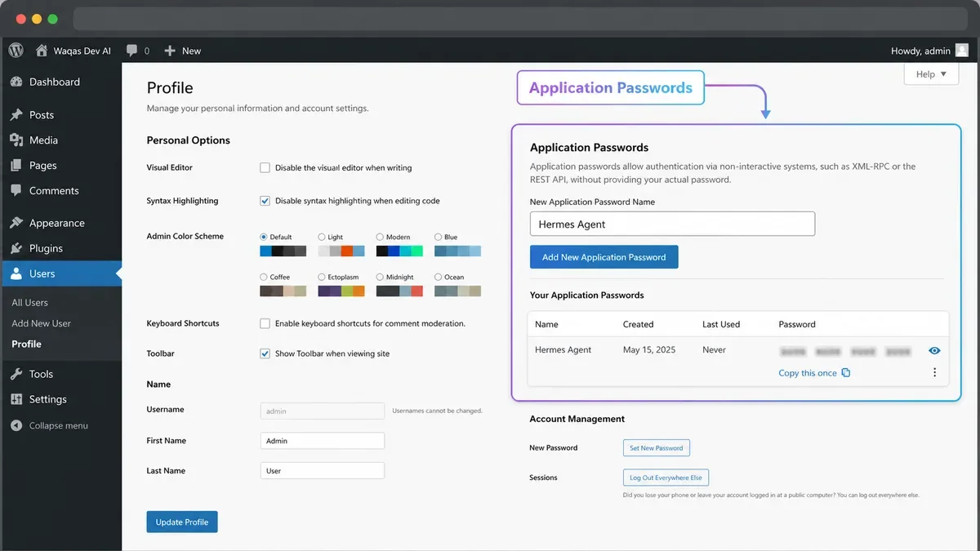Click the Hermes Agent row name
The image size is (980, 551).
point(563,349)
